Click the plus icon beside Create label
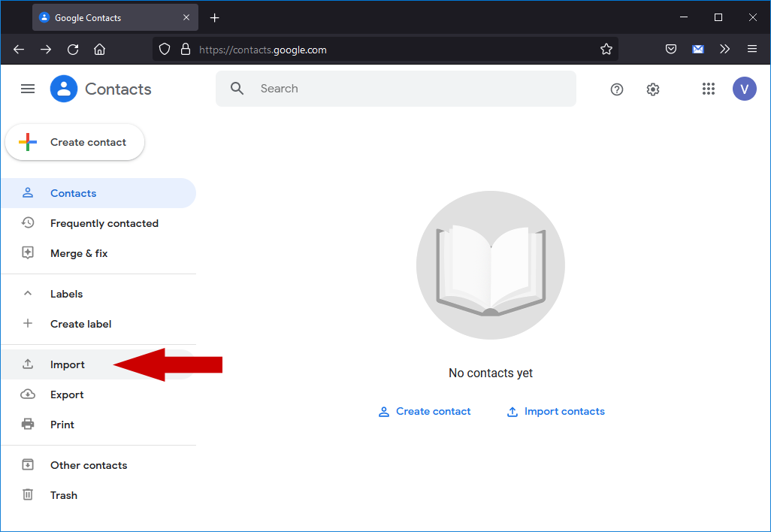This screenshot has width=771, height=532. pos(28,323)
